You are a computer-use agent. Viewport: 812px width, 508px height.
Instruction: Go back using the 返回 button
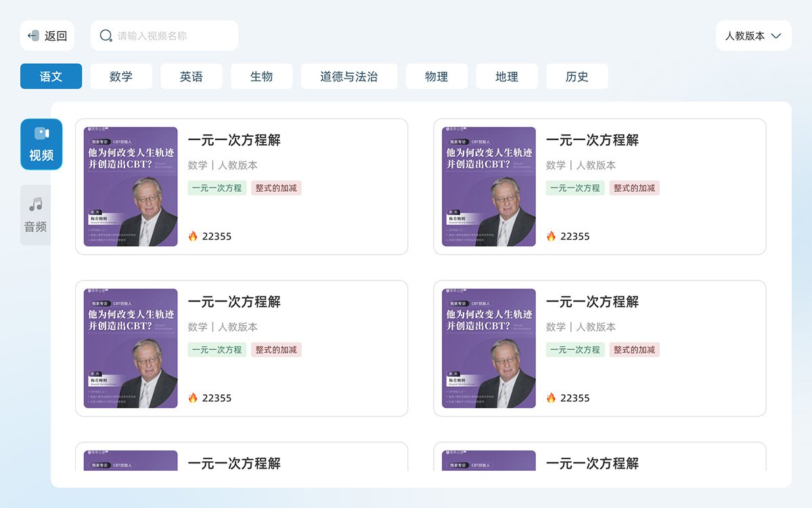pos(47,36)
